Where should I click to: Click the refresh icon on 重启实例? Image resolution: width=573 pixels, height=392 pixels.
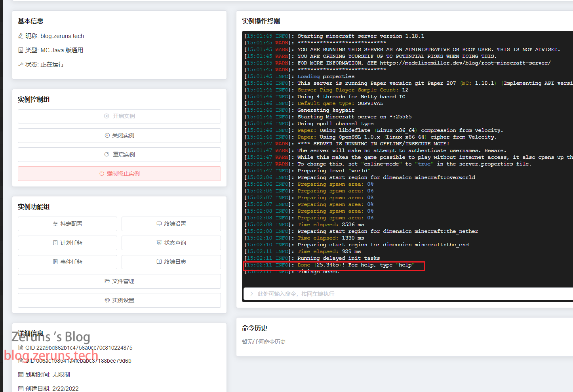(x=107, y=154)
